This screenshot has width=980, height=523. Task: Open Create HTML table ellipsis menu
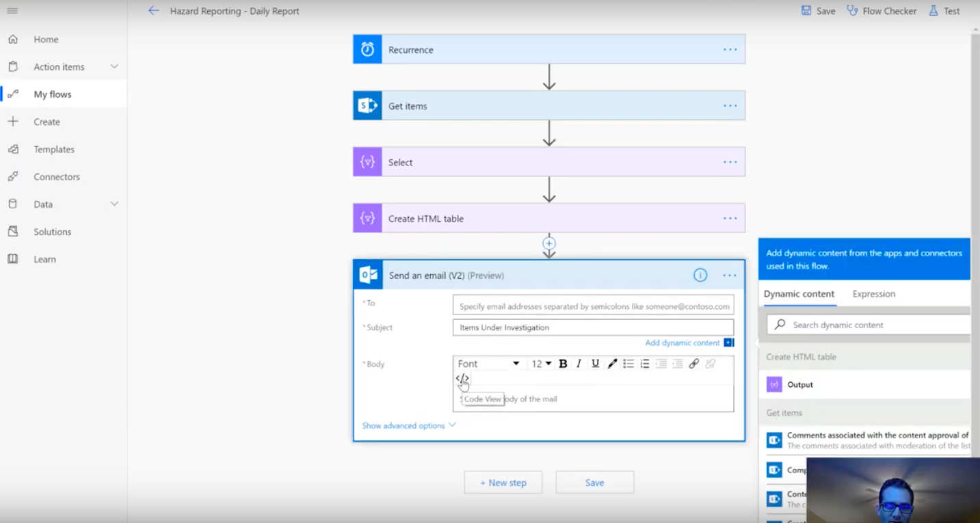(x=730, y=218)
